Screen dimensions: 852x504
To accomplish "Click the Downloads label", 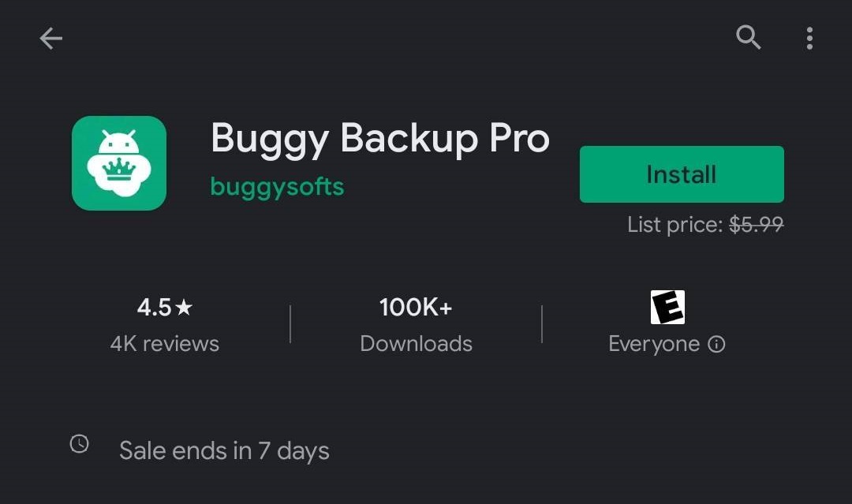I will coord(416,344).
